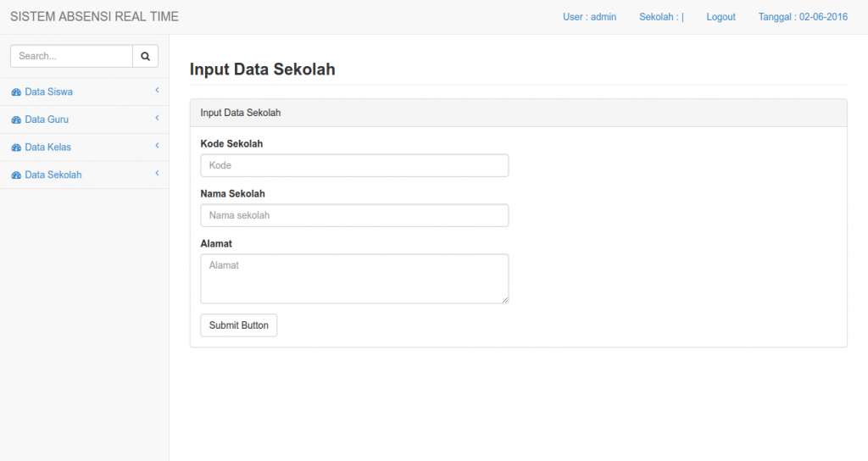
Task: Click the dashboard icon beside Data Guru
Action: 16,120
